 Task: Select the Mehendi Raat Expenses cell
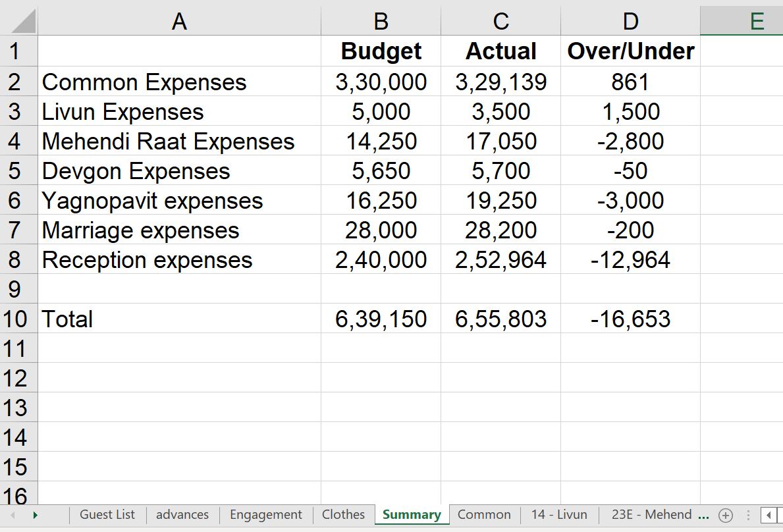(179, 141)
